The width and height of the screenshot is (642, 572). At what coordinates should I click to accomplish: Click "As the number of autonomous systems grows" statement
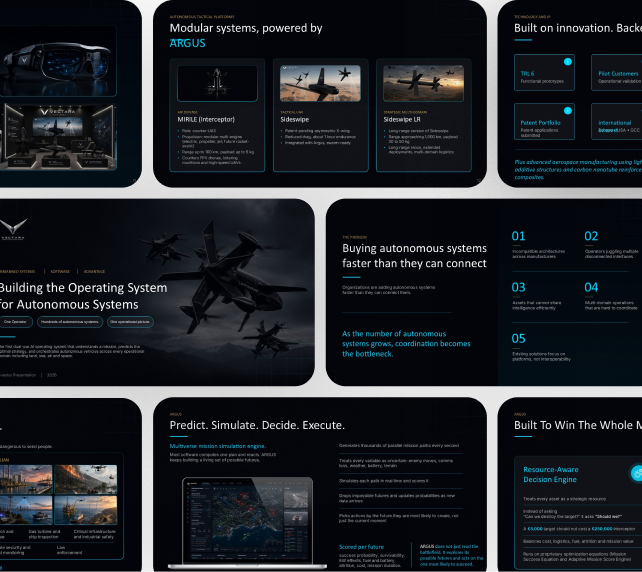coord(406,344)
